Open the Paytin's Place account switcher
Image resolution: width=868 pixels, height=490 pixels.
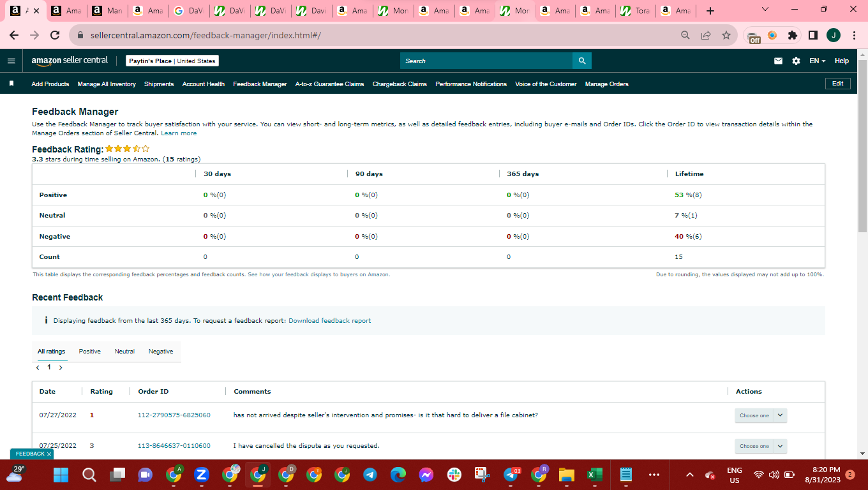(x=172, y=61)
